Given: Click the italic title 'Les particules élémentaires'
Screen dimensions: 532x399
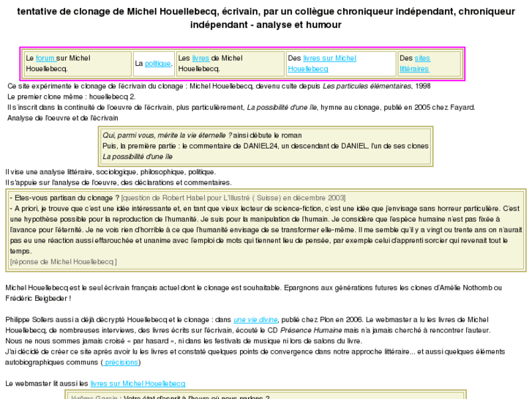Looking at the screenshot, I should point(367,86).
